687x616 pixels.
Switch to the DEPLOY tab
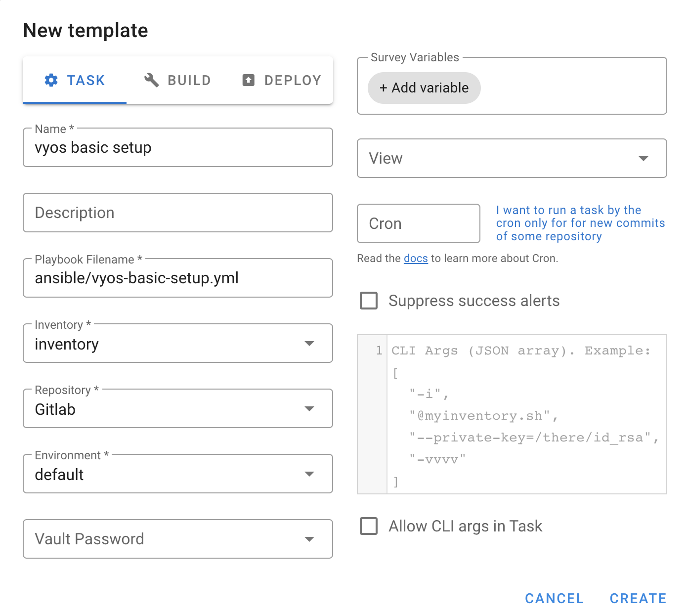282,80
